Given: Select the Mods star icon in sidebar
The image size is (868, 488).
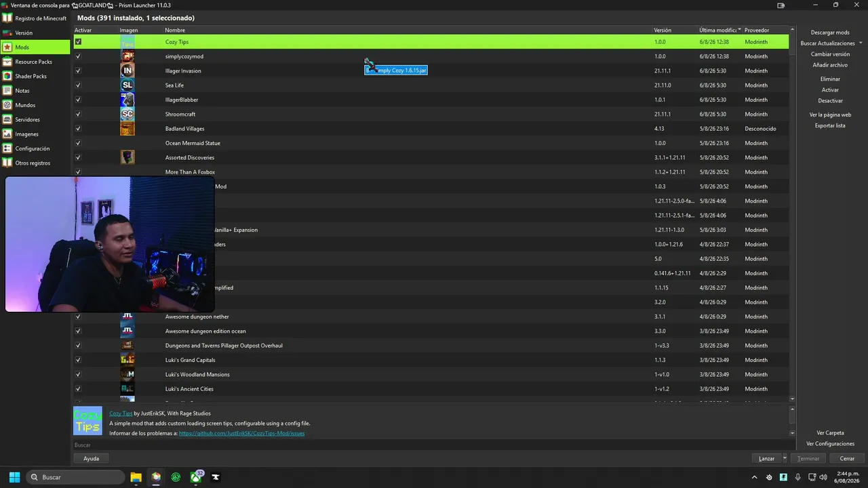Looking at the screenshot, I should (7, 47).
